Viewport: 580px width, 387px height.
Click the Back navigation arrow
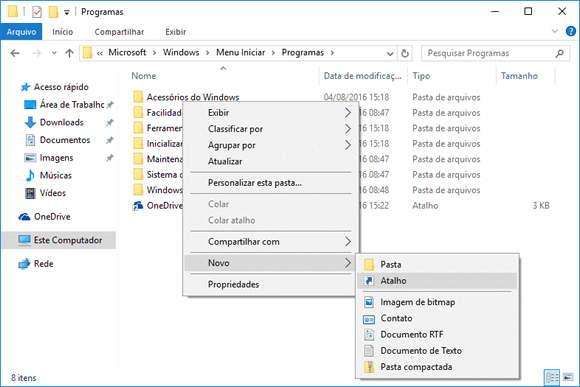tap(15, 53)
